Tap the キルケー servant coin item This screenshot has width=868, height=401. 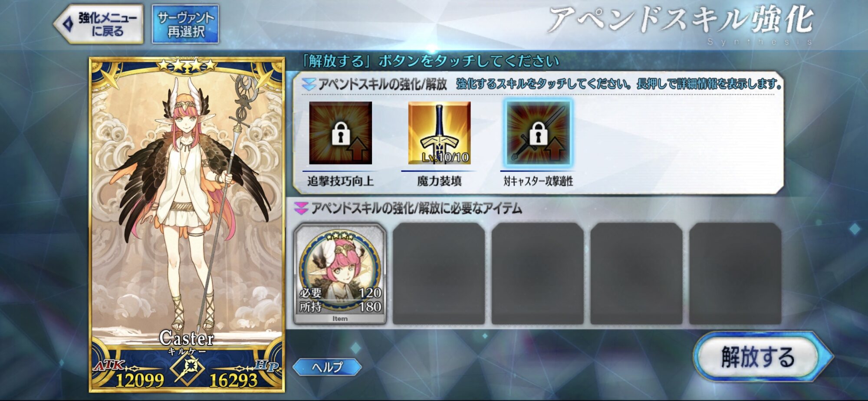340,273
